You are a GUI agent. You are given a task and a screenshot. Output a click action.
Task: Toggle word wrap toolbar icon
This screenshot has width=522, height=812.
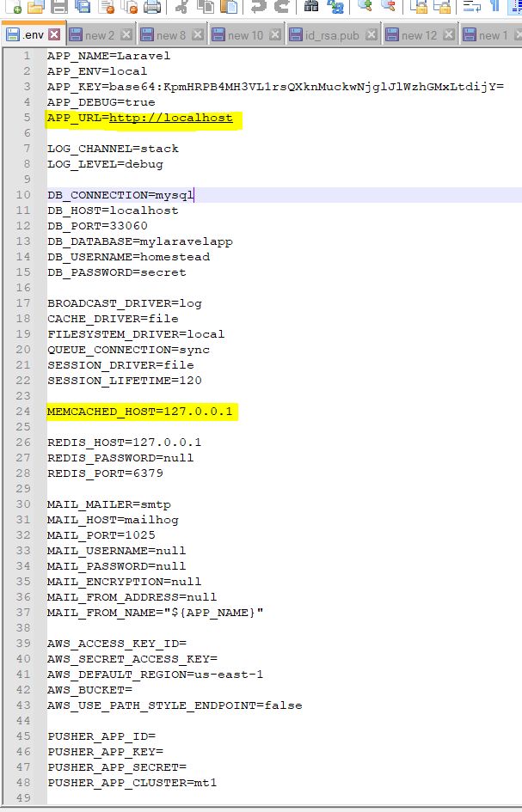click(x=472, y=6)
